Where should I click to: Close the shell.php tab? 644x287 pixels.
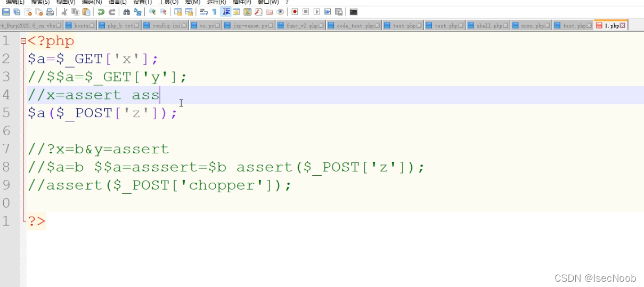(506, 26)
